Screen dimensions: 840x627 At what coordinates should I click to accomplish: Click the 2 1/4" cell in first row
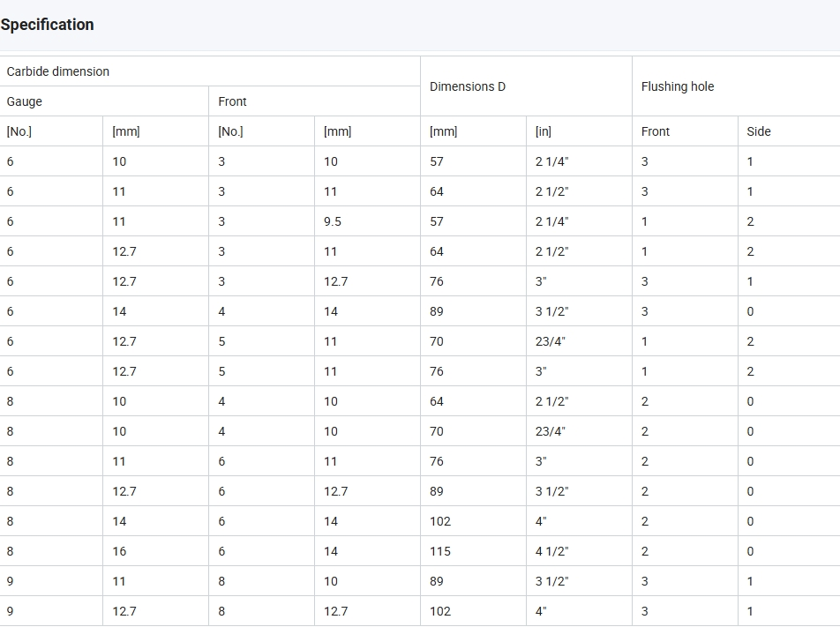click(579, 161)
